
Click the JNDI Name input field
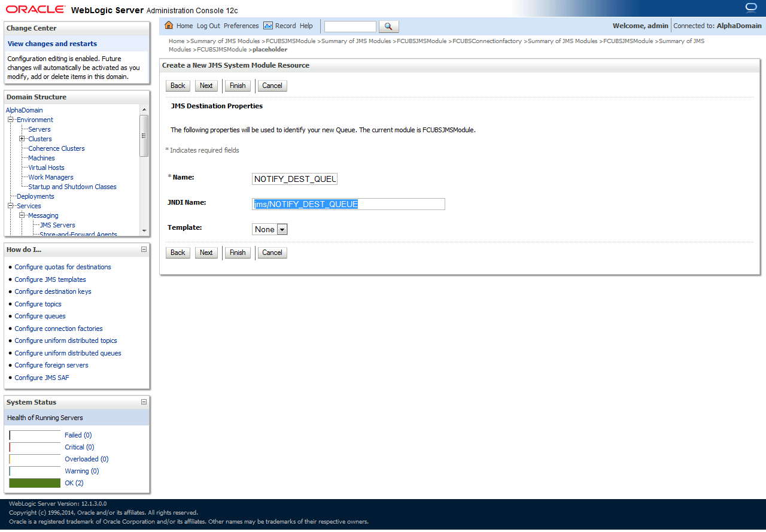[x=348, y=204]
